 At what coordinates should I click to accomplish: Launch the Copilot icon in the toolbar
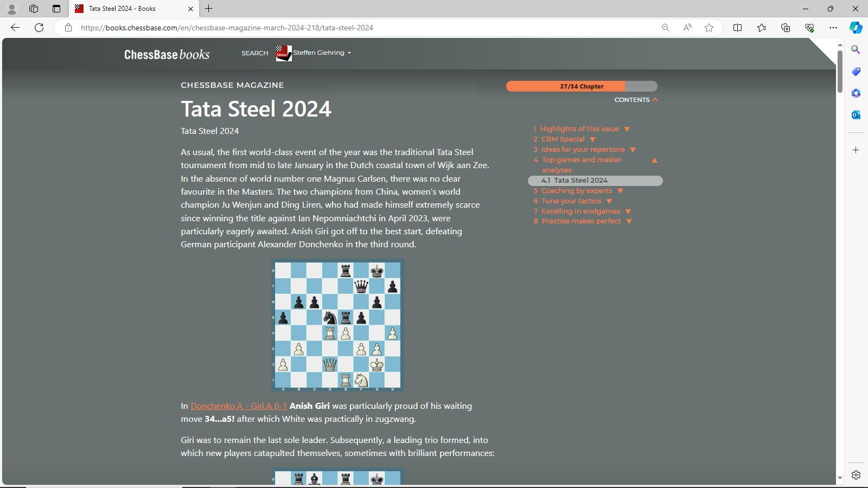pos(856,28)
